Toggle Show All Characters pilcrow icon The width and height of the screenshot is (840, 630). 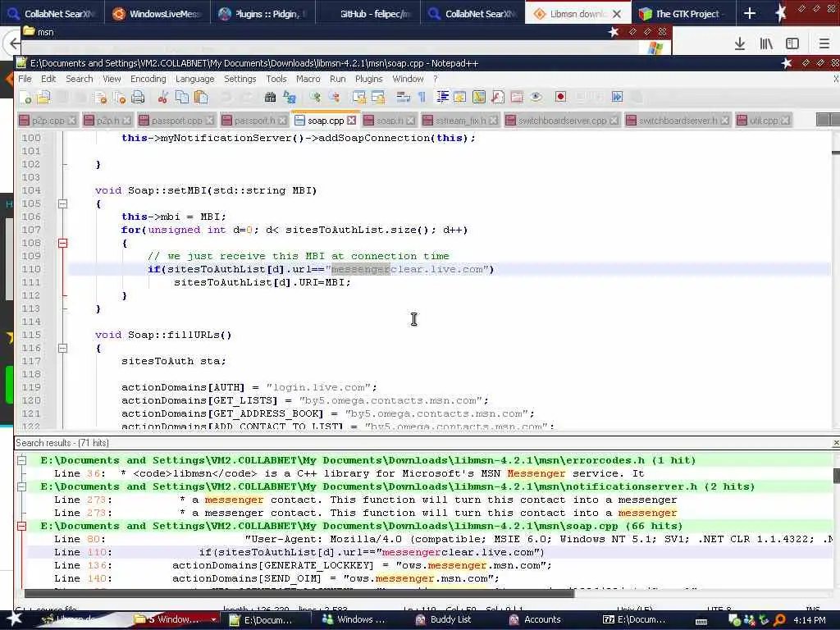(x=422, y=97)
